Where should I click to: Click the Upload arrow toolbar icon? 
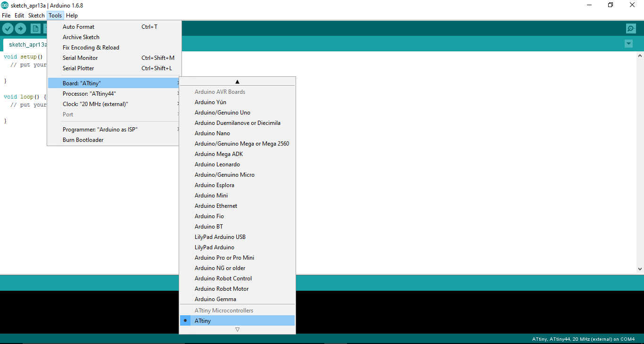20,29
